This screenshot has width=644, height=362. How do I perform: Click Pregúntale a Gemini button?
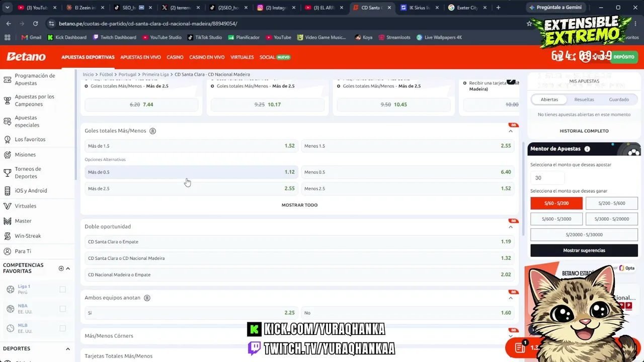tap(555, 8)
